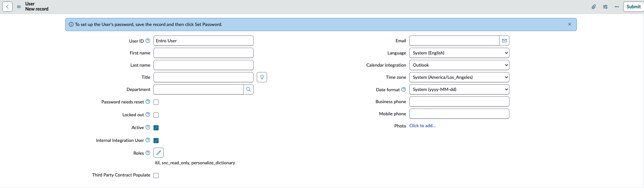Click the 'Third Party Contract Populate' label
The image size is (644, 188).
(121, 175)
